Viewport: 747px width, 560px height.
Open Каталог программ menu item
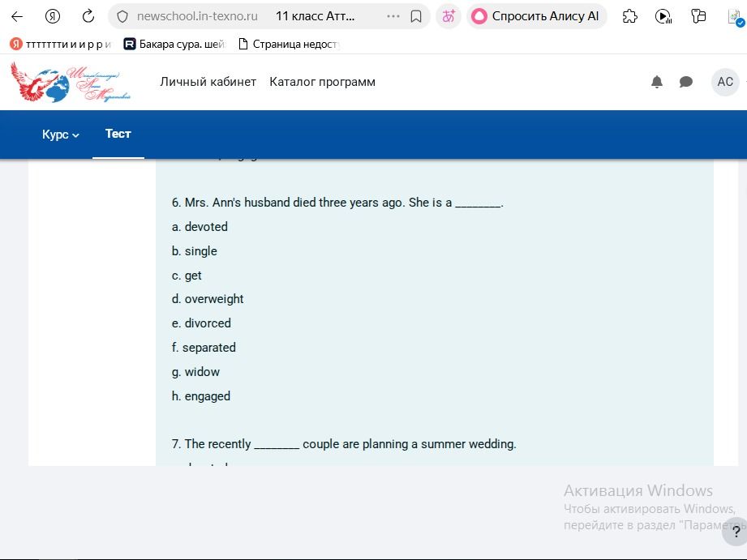323,82
